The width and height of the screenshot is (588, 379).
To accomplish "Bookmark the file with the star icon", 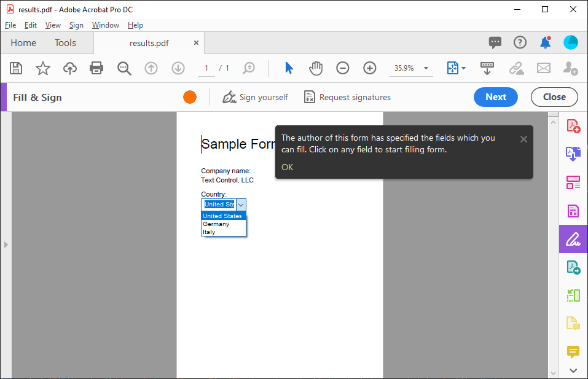I will [x=43, y=68].
